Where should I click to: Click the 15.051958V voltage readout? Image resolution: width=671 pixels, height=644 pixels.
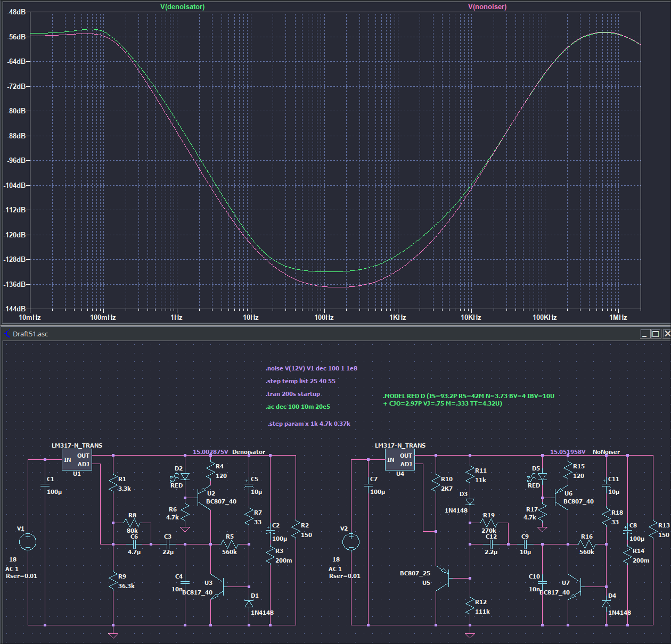pyautogui.click(x=568, y=452)
